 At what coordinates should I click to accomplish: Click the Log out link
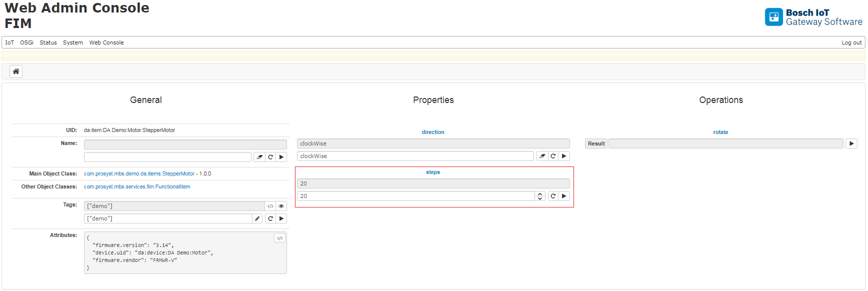[851, 42]
